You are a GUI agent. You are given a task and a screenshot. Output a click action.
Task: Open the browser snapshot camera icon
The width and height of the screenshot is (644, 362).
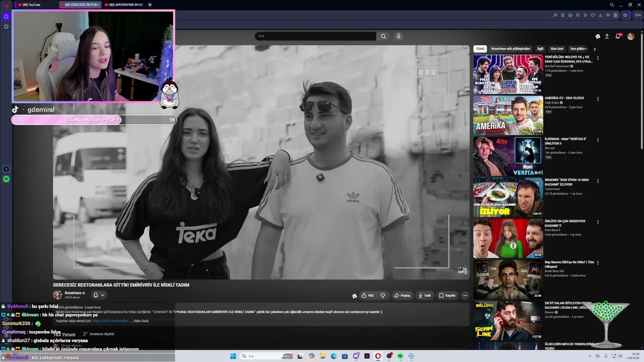pyautogui.click(x=570, y=15)
